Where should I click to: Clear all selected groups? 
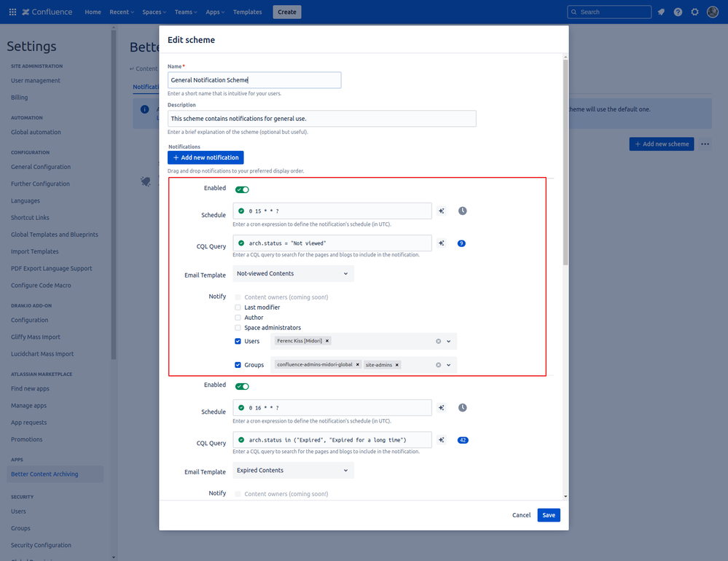[x=438, y=365]
